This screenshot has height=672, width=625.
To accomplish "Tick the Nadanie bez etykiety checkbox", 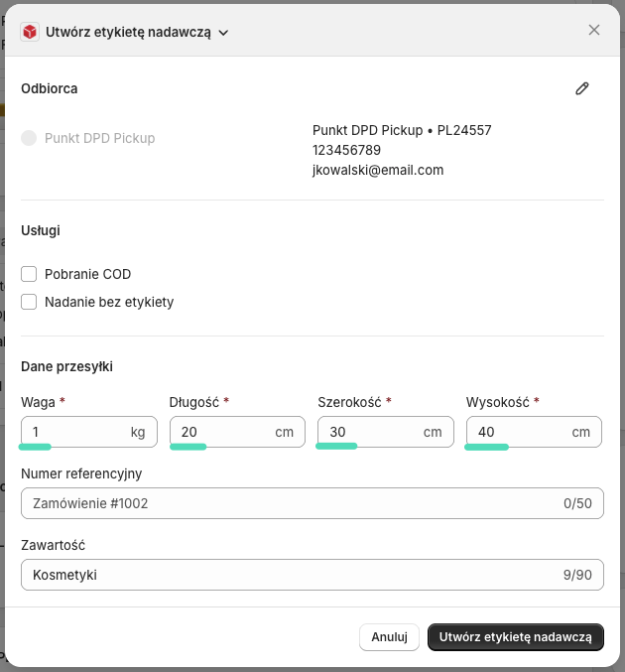I will pos(29,302).
